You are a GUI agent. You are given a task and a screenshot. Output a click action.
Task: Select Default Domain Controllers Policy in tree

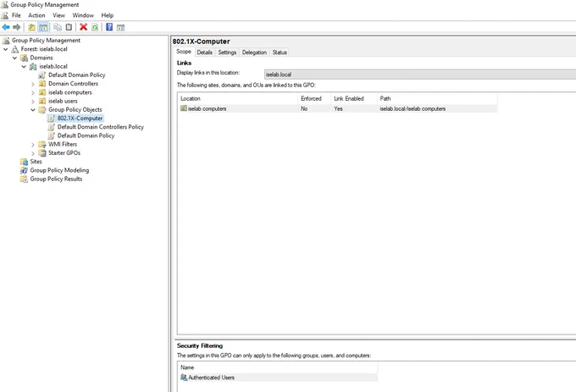click(x=100, y=127)
